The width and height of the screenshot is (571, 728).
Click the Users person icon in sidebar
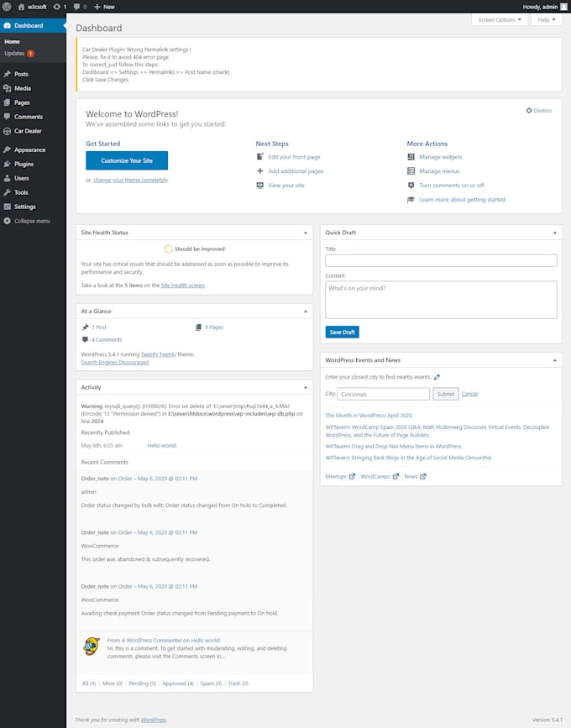7,178
